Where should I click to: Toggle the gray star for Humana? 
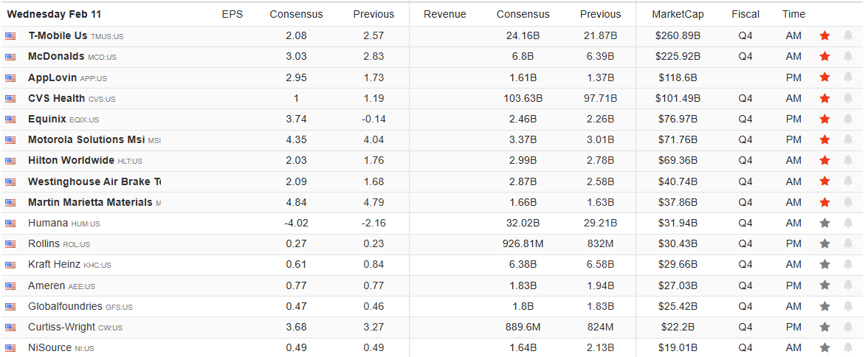tap(824, 223)
